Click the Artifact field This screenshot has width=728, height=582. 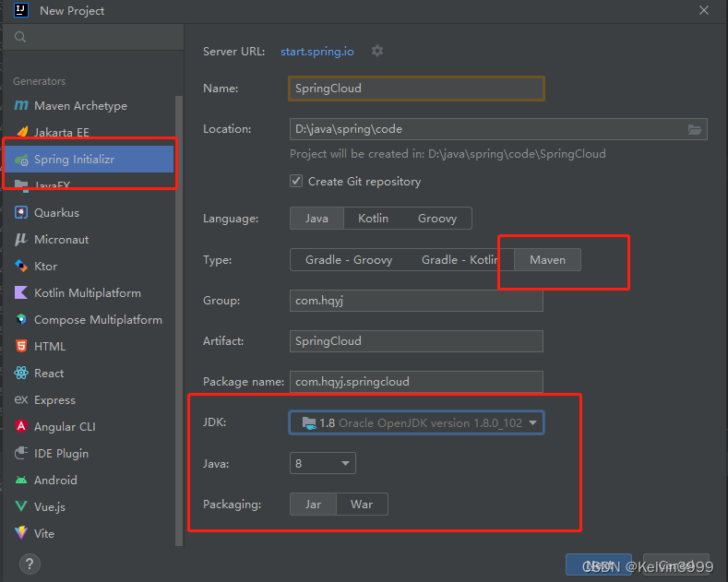(x=416, y=341)
